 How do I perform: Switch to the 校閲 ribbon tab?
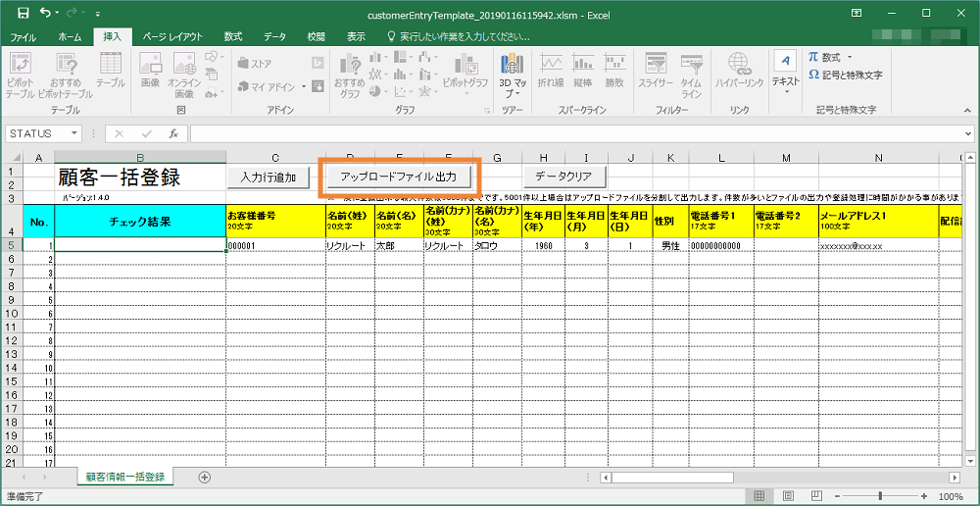pos(317,37)
